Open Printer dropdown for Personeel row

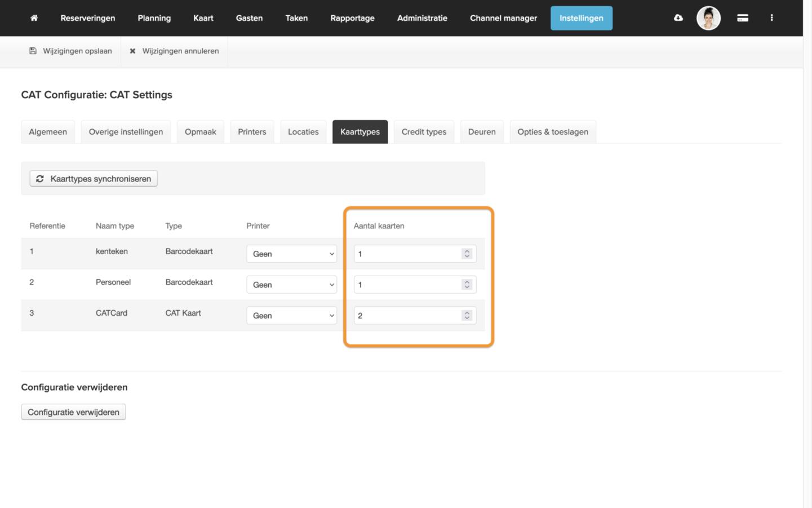coord(291,285)
